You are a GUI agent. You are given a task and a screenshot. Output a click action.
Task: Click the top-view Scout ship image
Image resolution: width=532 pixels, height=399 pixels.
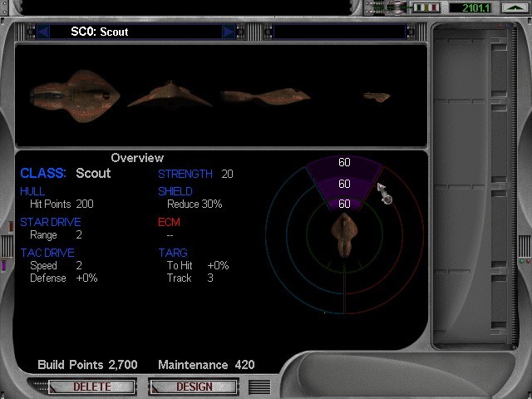76,96
